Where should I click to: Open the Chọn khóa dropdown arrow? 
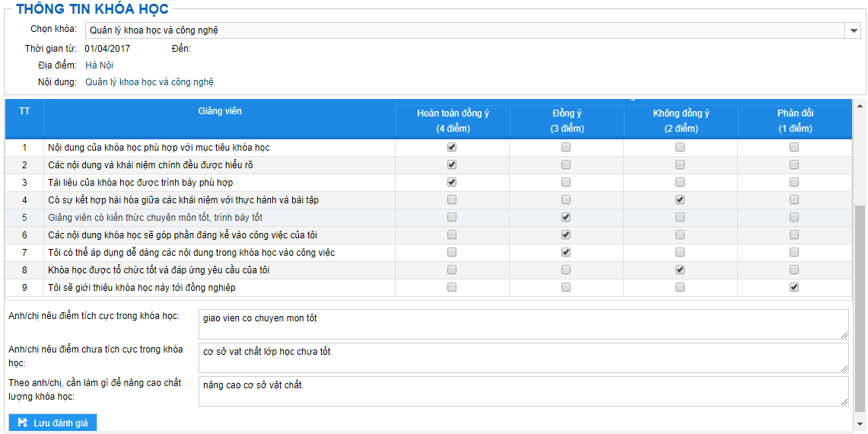[853, 30]
